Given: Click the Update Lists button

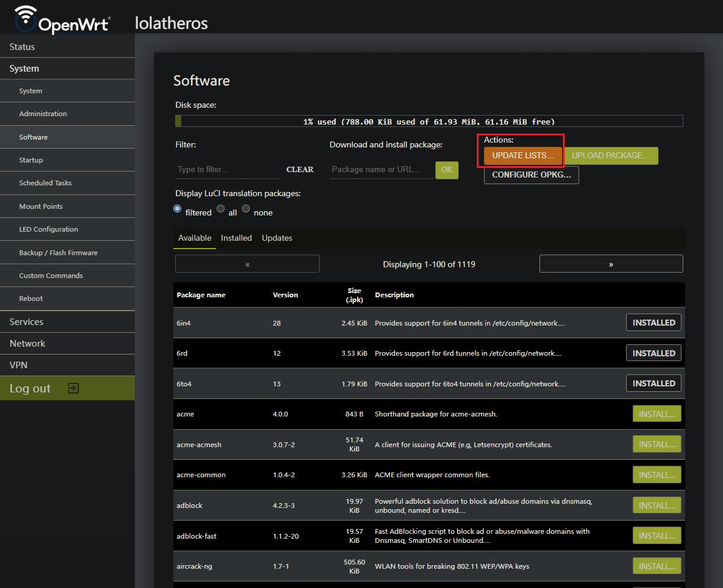Looking at the screenshot, I should coord(523,156).
